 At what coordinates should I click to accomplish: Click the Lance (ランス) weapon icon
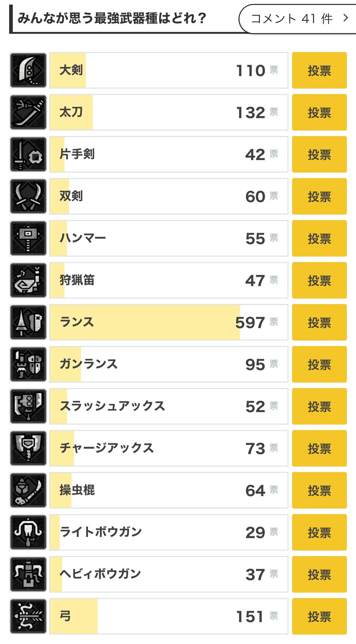click(28, 322)
